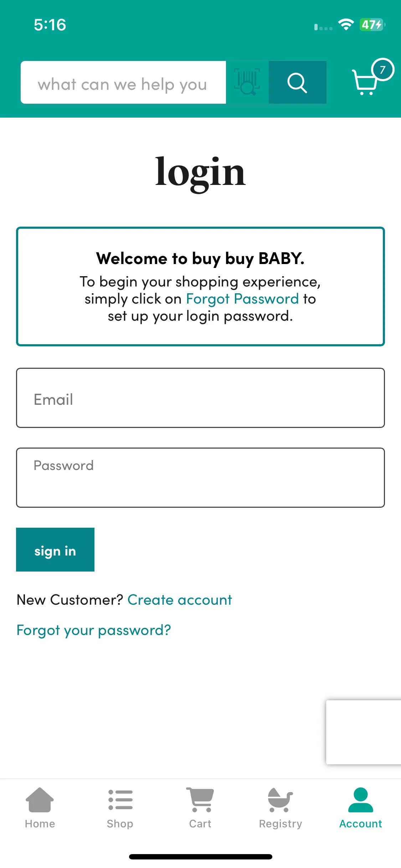Switch to the Cart tab
The height and width of the screenshot is (868, 401).
point(200,808)
